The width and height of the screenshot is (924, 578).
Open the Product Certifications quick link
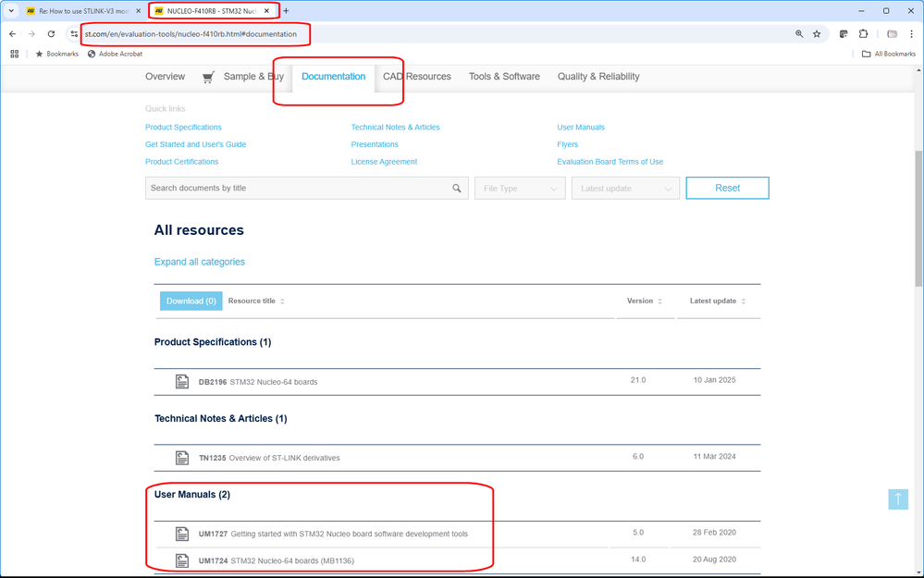click(x=181, y=162)
